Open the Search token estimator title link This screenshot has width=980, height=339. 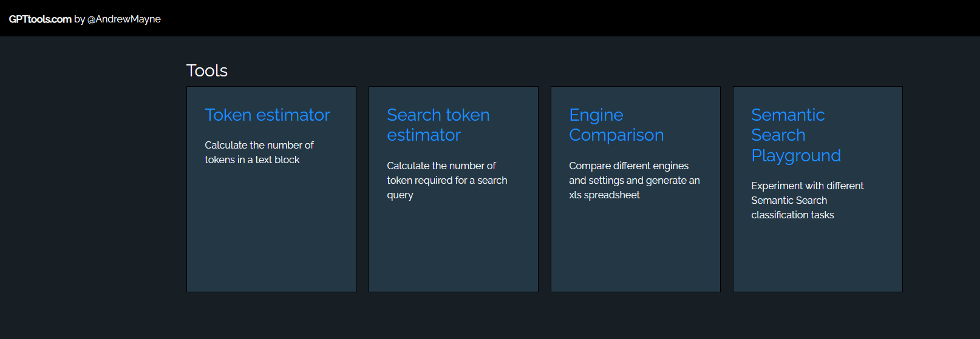click(x=438, y=124)
